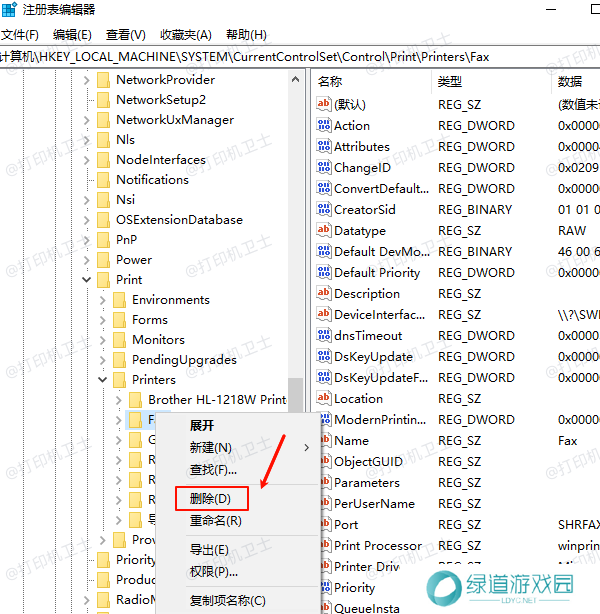Click the Action DWORD value icon
Image resolution: width=600 pixels, height=614 pixels.
tap(324, 125)
